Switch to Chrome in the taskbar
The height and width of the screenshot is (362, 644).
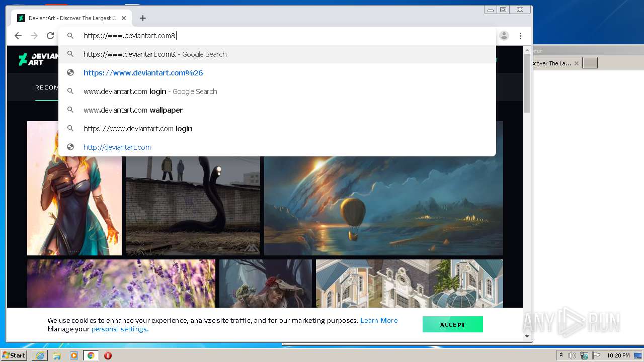[x=91, y=355]
